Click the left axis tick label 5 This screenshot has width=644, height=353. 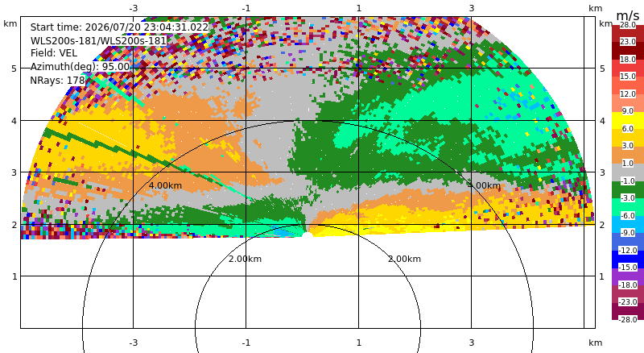(14, 69)
